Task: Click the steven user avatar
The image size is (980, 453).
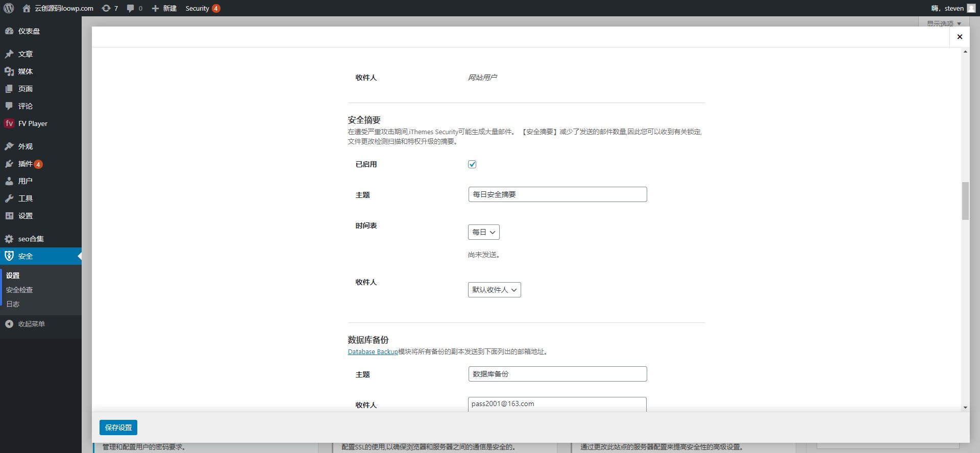Action: 971,8
